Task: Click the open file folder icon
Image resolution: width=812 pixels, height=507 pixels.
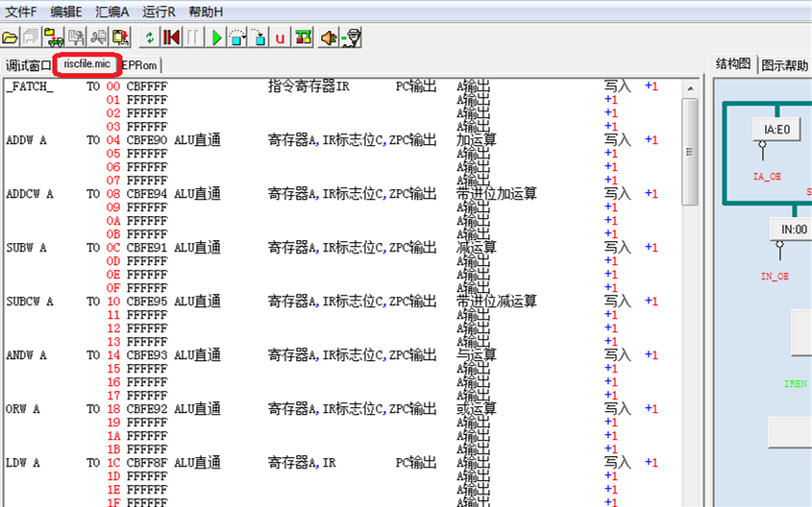Action: [x=11, y=37]
